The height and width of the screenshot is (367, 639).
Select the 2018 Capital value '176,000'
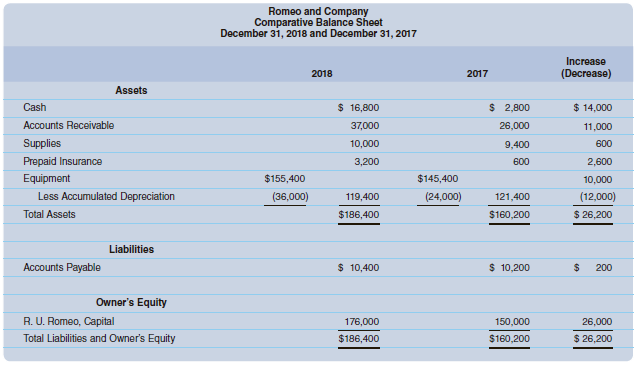tap(362, 322)
